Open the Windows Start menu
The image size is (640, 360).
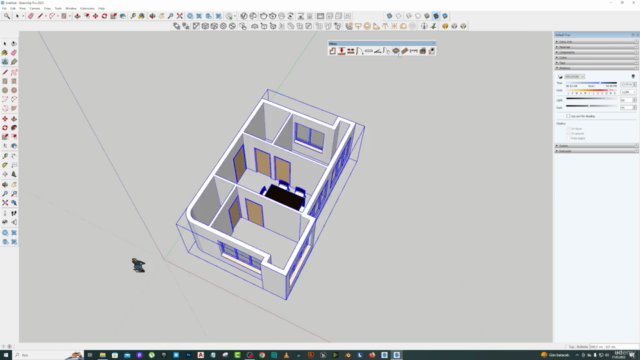pyautogui.click(x=6, y=355)
